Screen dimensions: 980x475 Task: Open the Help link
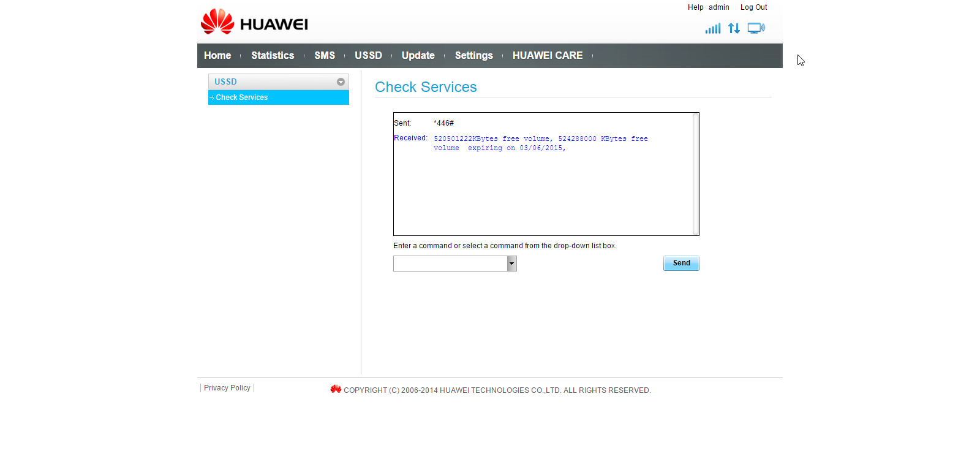point(695,7)
